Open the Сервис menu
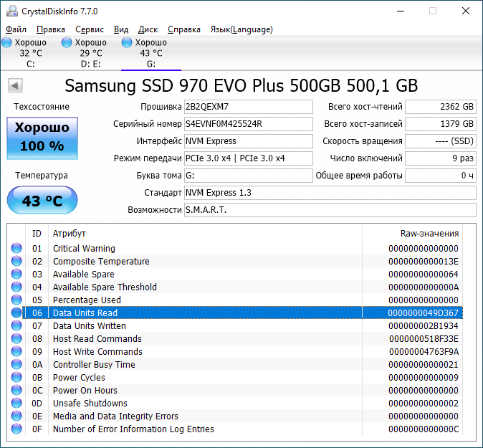The height and width of the screenshot is (448, 483). point(89,29)
